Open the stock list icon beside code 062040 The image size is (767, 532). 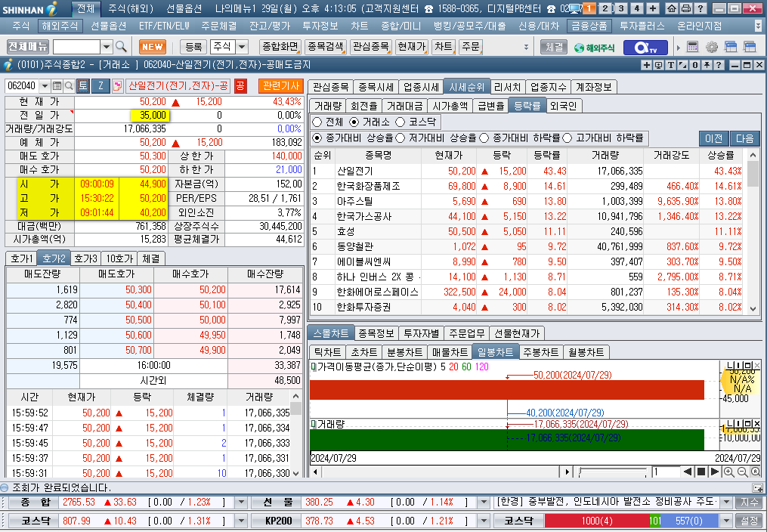[x=57, y=86]
